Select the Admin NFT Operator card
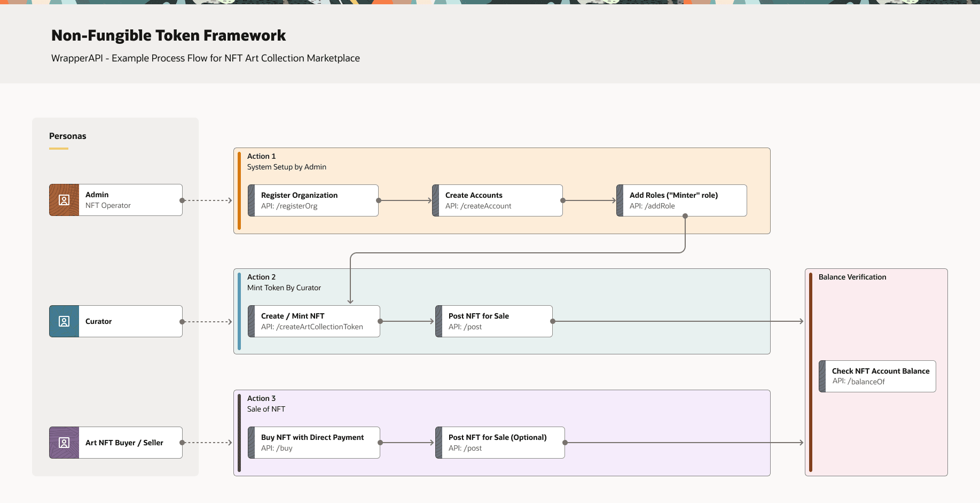980x503 pixels. pos(116,200)
